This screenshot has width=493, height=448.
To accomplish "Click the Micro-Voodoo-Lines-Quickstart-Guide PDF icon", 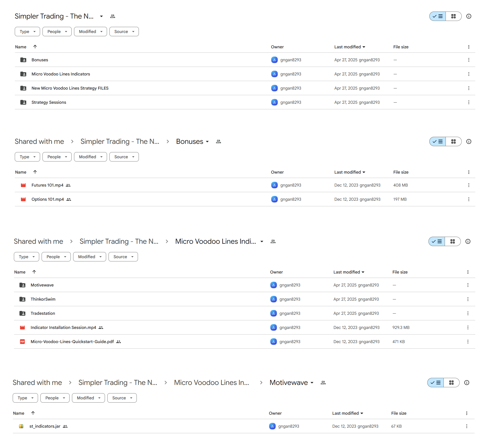I will click(22, 342).
